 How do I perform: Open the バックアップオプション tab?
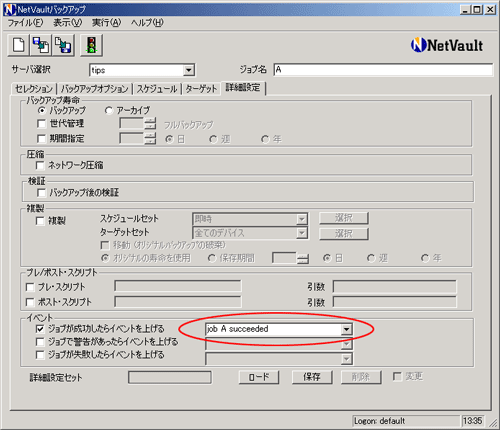(x=95, y=89)
